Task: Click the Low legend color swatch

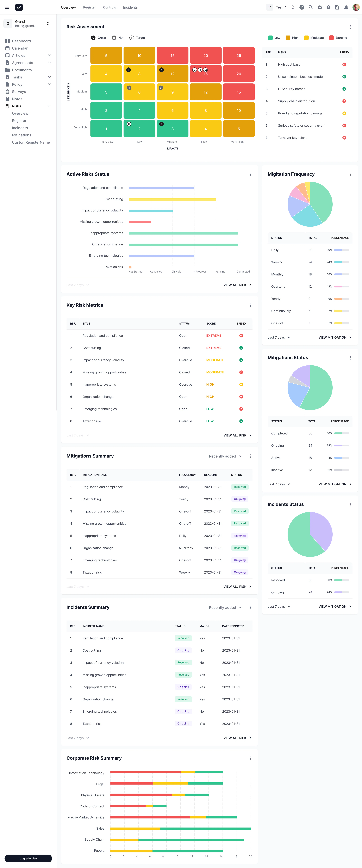Action: [270, 38]
